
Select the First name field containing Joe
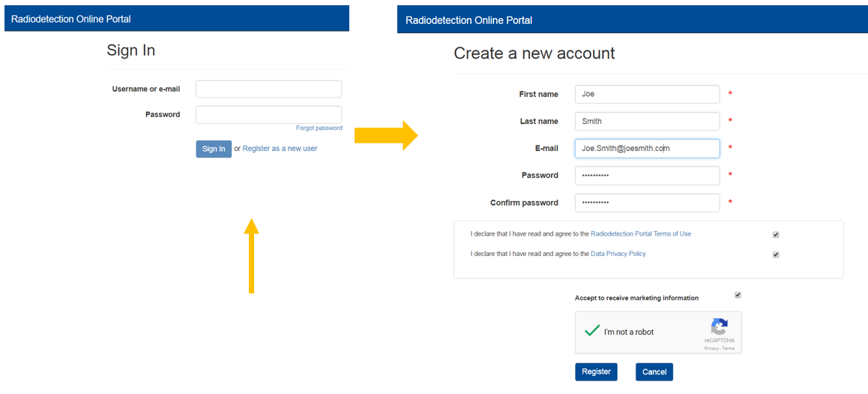coord(647,95)
